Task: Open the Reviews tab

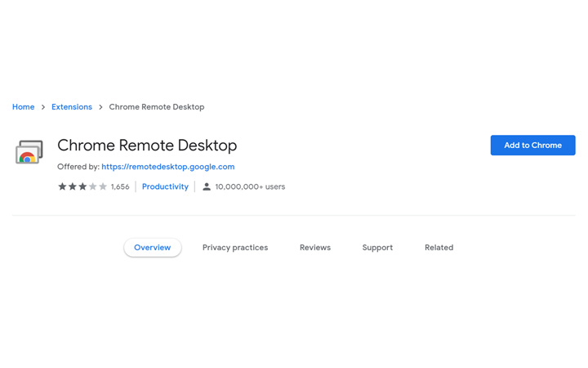Action: tap(315, 248)
